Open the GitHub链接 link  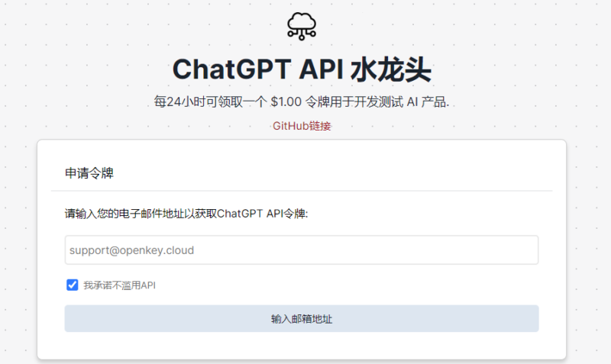pyautogui.click(x=302, y=126)
